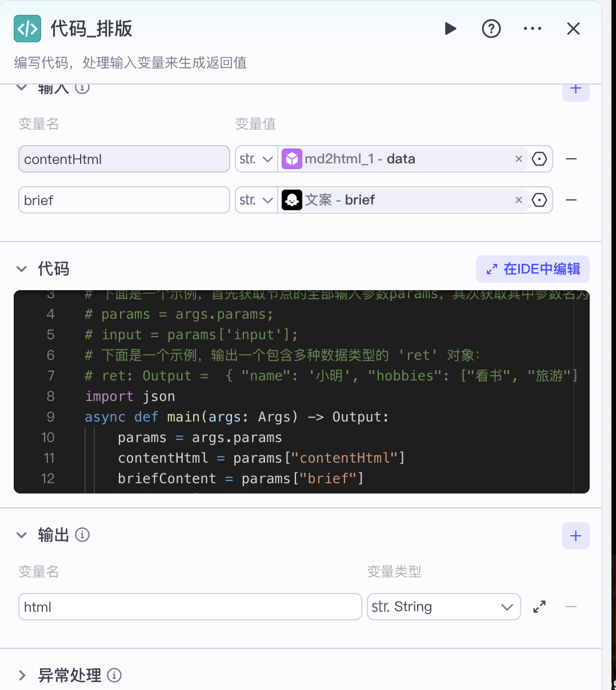616x690 pixels.
Task: Click the node description text under the title
Action: [130, 63]
